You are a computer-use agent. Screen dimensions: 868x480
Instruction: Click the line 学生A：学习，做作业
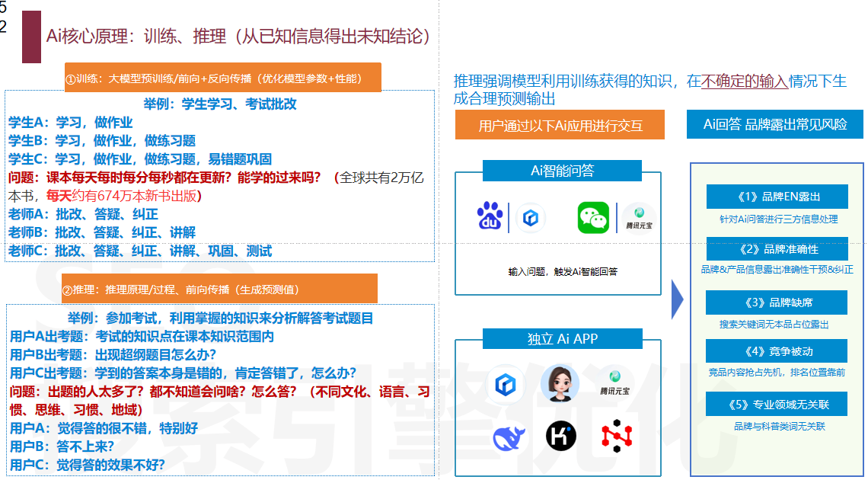[x=70, y=123]
